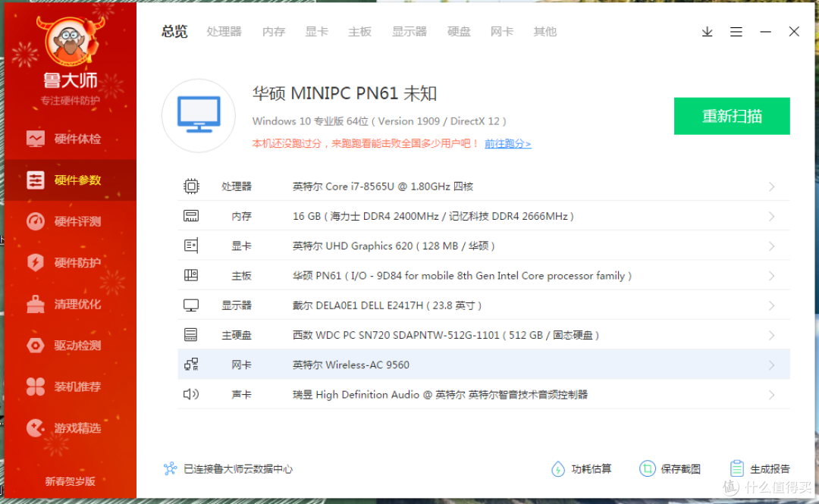Open 硬件评测 gauge icon

pyautogui.click(x=36, y=221)
